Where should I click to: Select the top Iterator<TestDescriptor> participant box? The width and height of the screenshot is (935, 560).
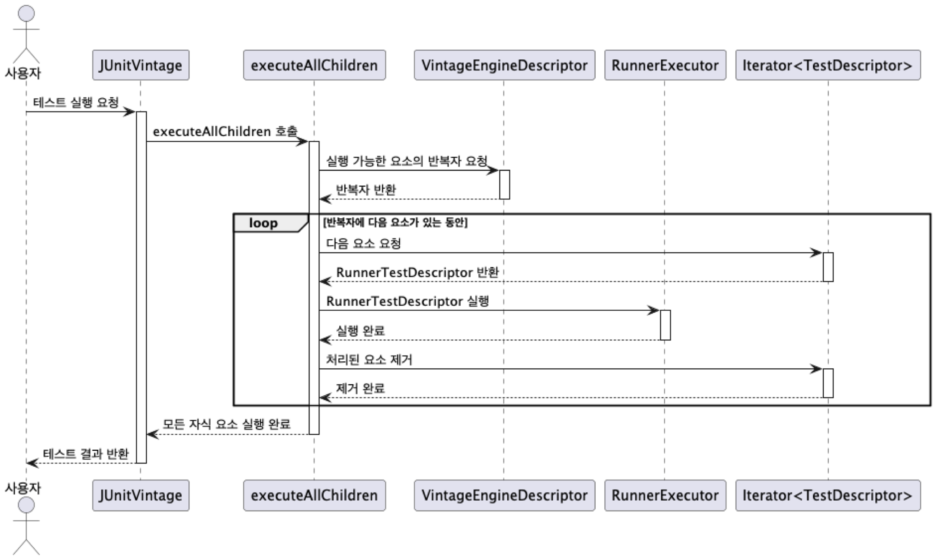coord(828,65)
